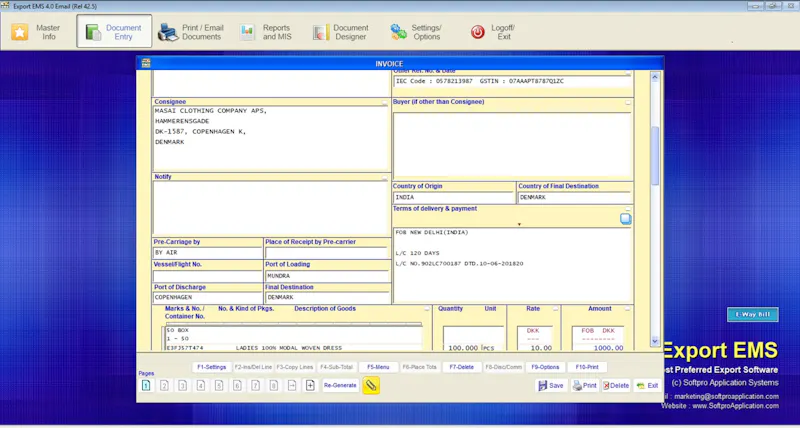800x428 pixels.
Task: Click F1-Settings button
Action: (212, 367)
